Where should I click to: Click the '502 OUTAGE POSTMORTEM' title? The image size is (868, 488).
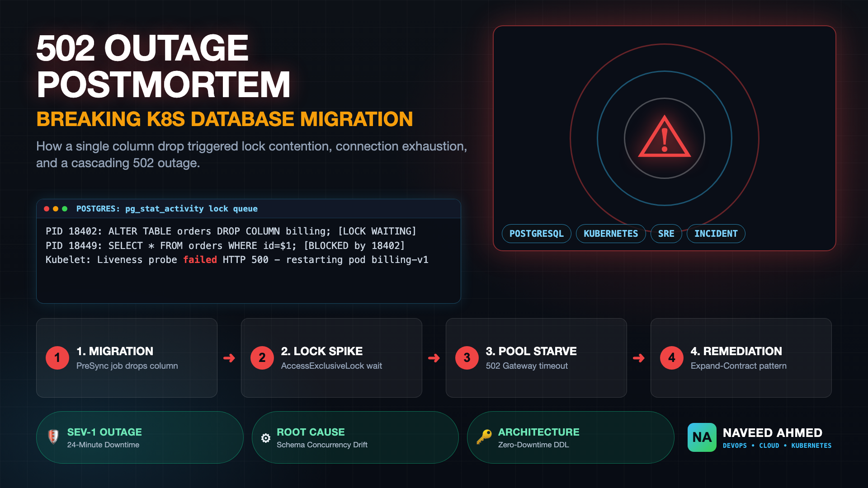click(163, 66)
